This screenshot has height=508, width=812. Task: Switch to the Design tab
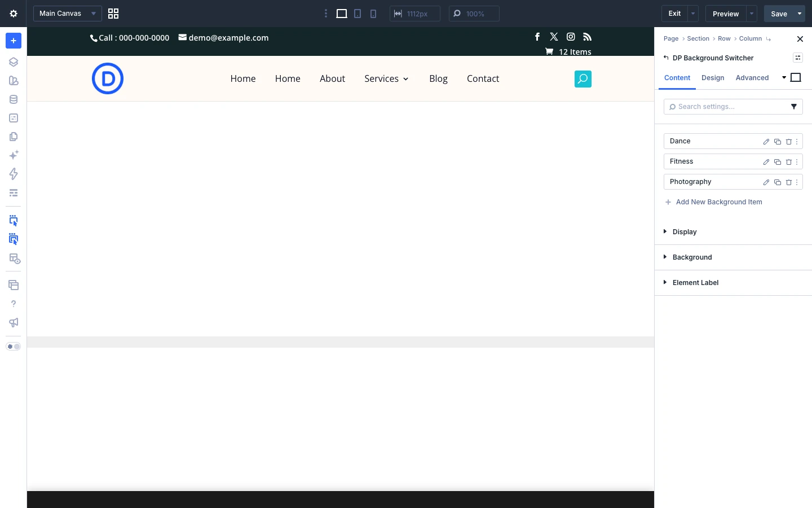pos(713,78)
